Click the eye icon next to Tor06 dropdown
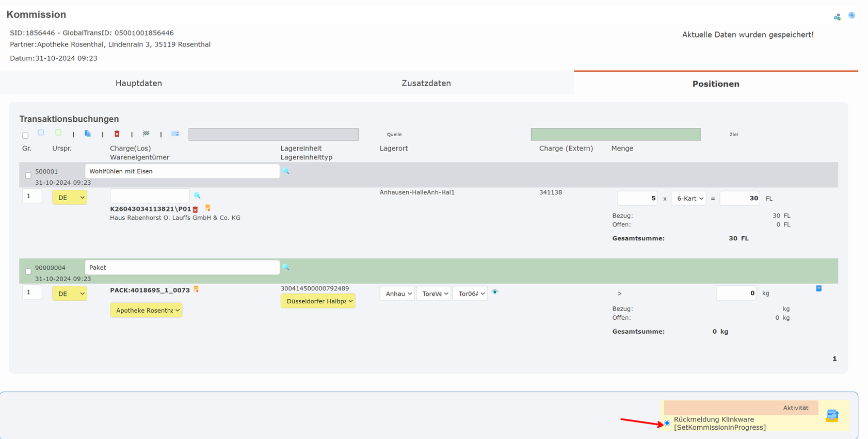Image resolution: width=868 pixels, height=439 pixels. pyautogui.click(x=495, y=292)
